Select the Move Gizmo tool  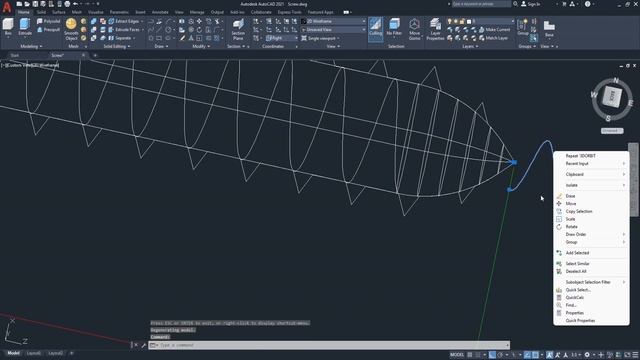(414, 29)
